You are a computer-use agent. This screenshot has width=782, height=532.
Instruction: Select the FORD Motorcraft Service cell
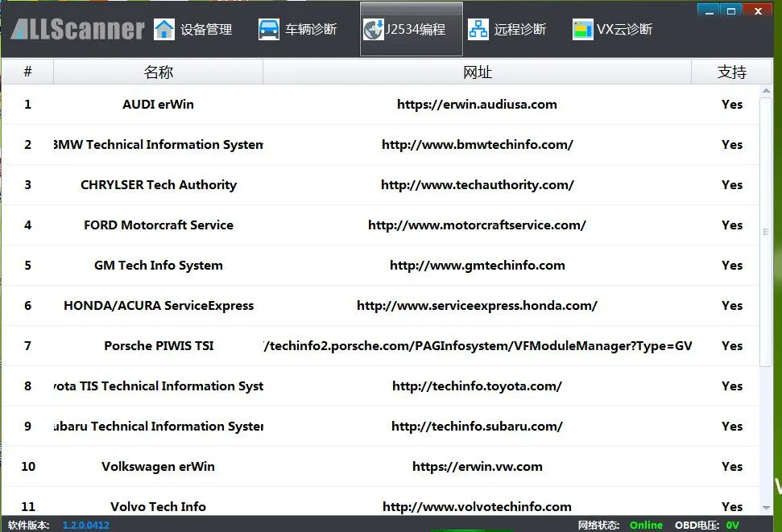pyautogui.click(x=158, y=225)
